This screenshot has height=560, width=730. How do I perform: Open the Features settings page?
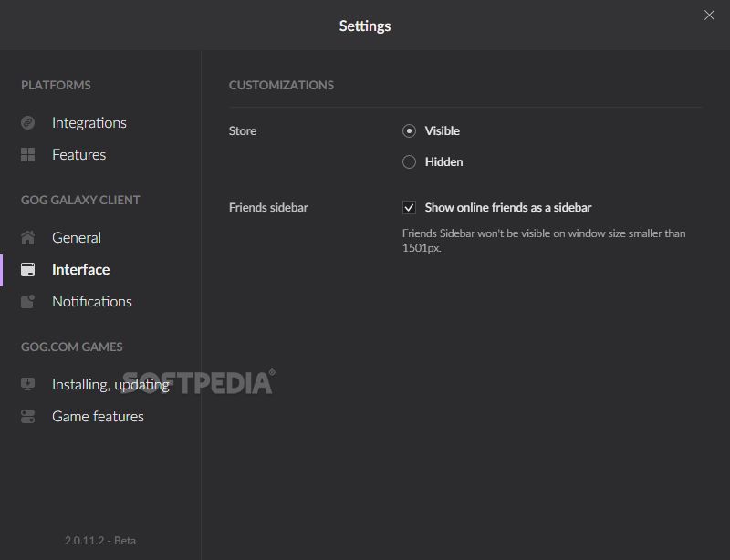tap(79, 154)
